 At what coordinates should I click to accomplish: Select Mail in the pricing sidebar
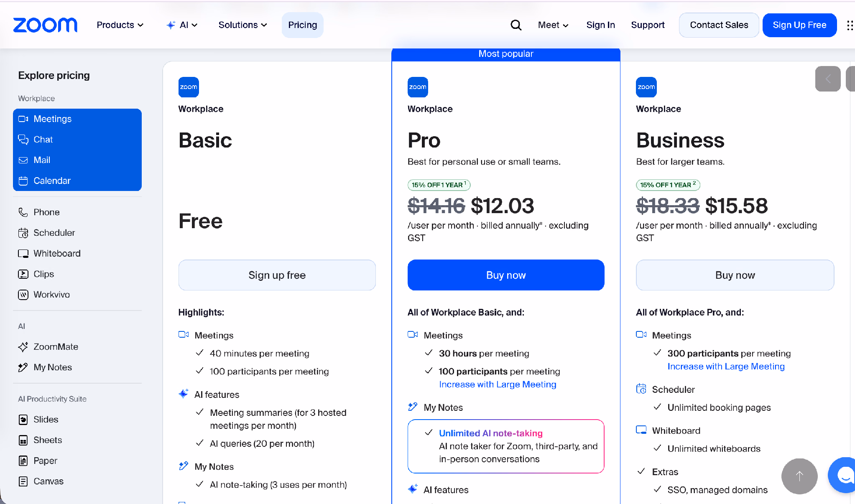77,160
